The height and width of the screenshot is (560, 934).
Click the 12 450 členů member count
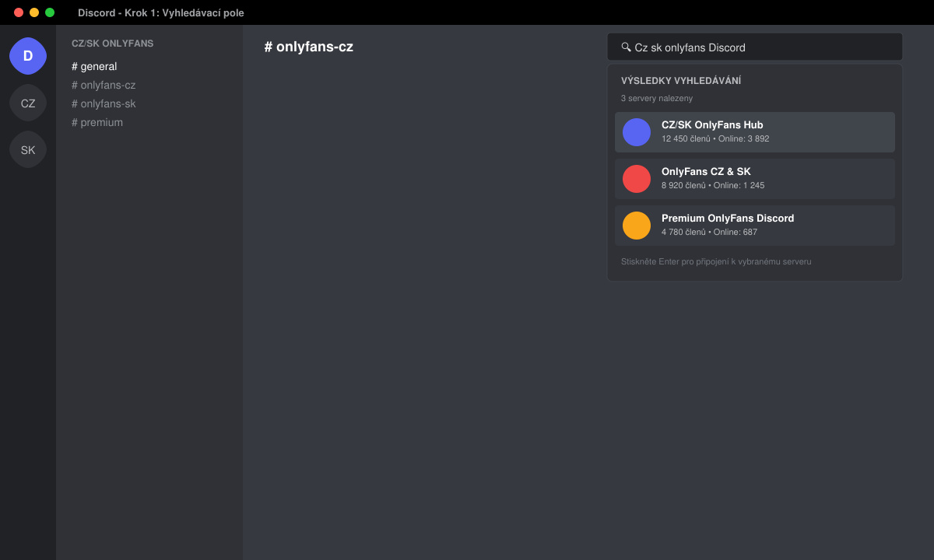point(686,138)
